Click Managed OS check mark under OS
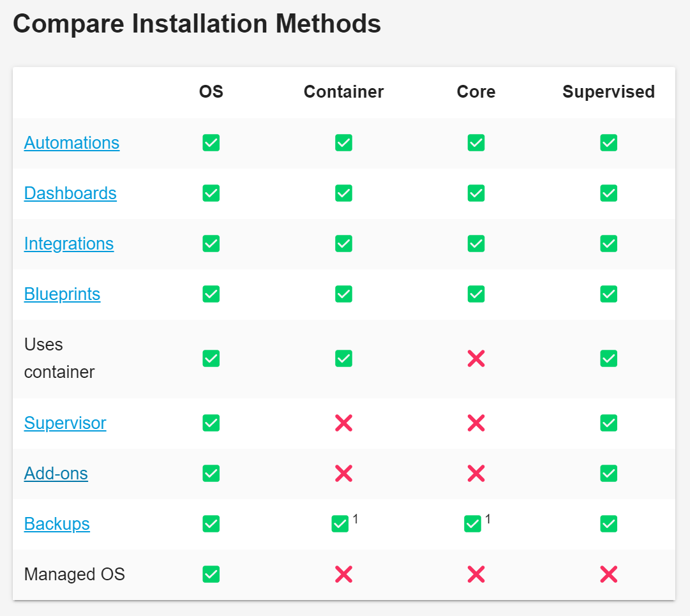Screen dimensions: 690x616 coord(211,575)
